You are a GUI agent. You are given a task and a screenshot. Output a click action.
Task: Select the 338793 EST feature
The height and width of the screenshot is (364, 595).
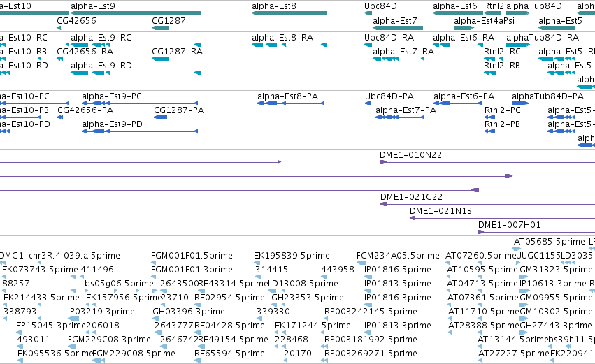click(x=22, y=319)
